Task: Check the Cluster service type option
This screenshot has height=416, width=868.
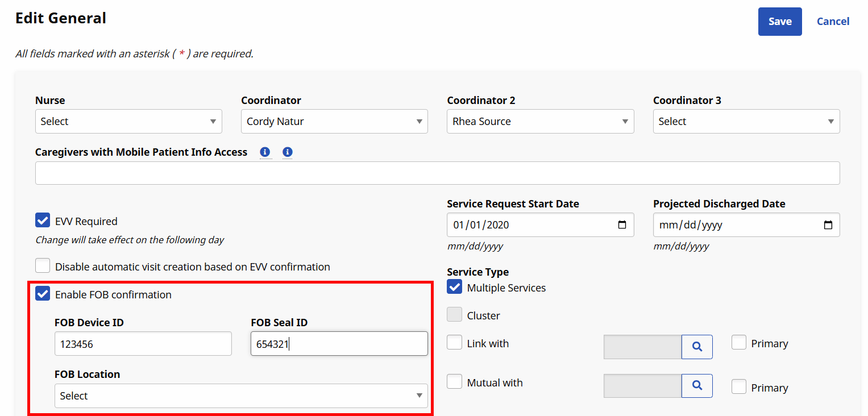Action: (454, 314)
